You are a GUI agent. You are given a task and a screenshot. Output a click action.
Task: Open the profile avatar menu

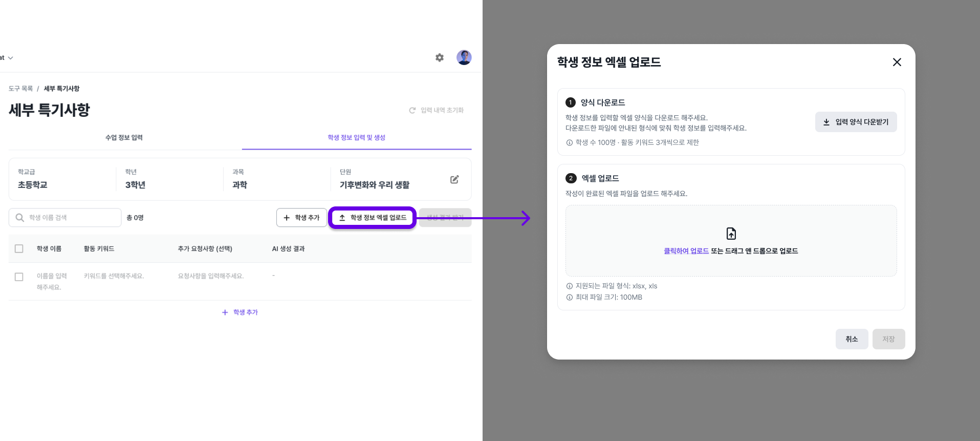(464, 57)
